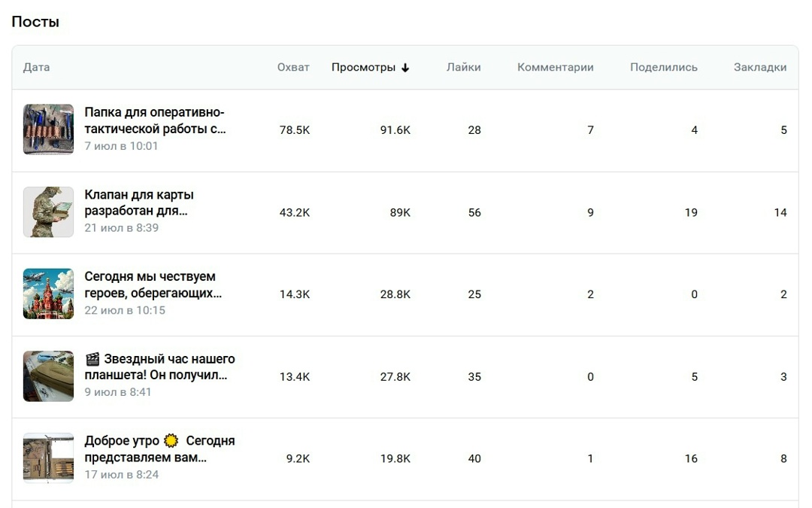Open post Сегодня мы чествуем героев

click(153, 284)
